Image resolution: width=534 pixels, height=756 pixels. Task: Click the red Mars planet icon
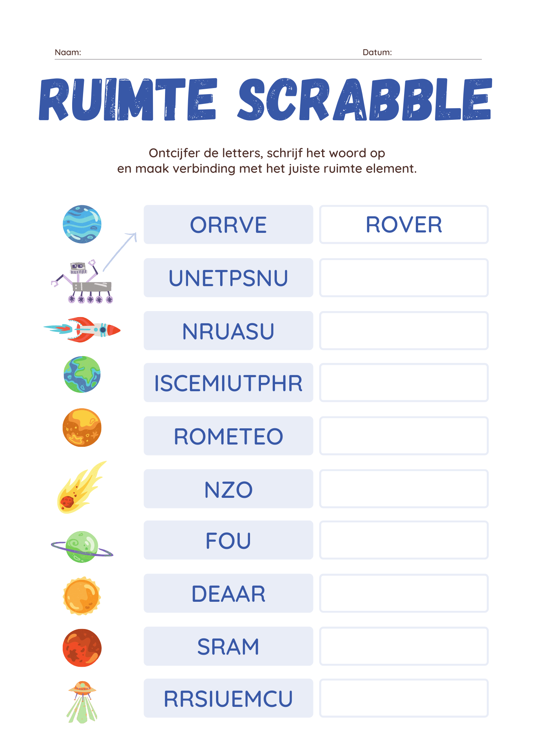click(x=82, y=648)
